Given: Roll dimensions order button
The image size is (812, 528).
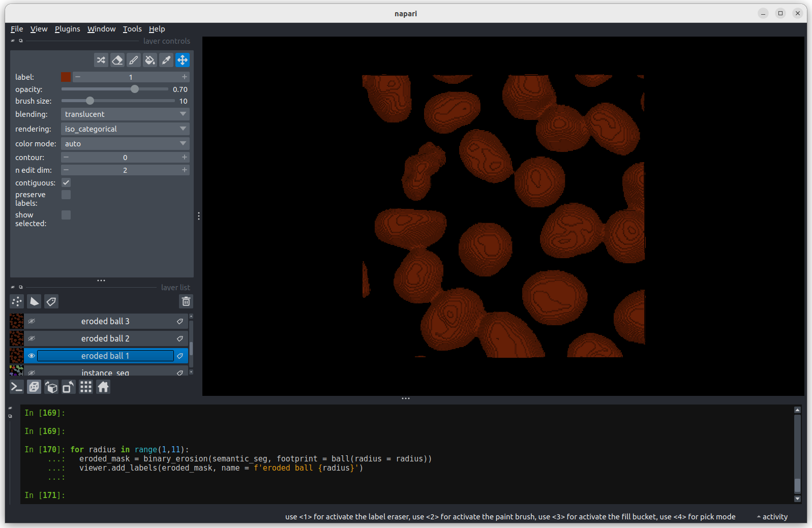Looking at the screenshot, I should point(51,387).
